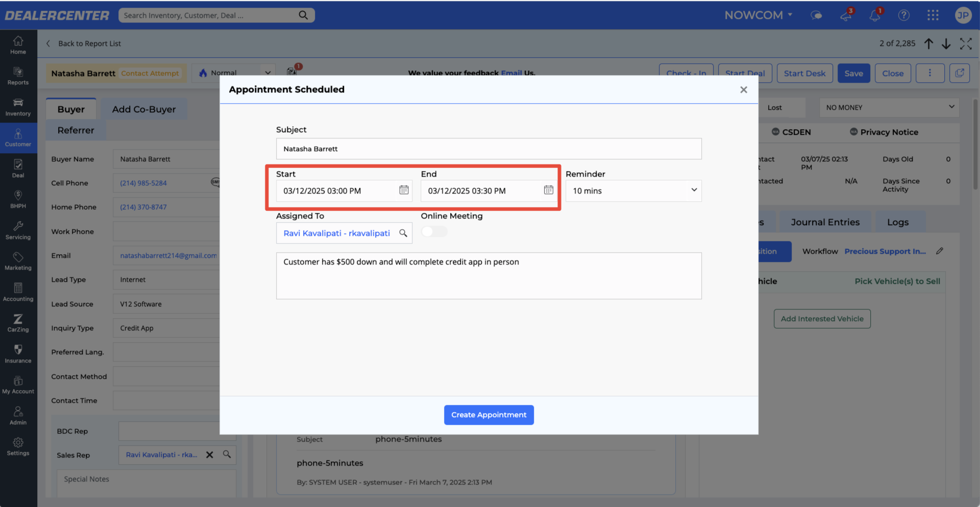Viewport: 980px width, 507px height.
Task: Open the help question mark icon
Action: pyautogui.click(x=904, y=15)
